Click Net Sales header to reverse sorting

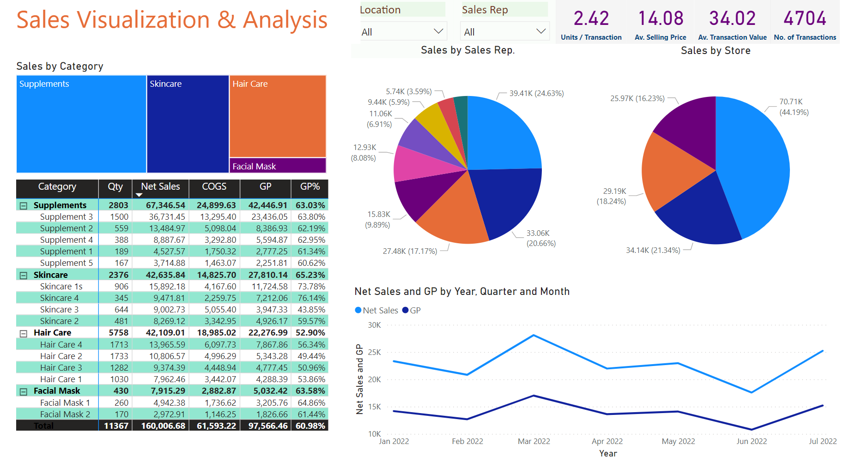tap(160, 186)
